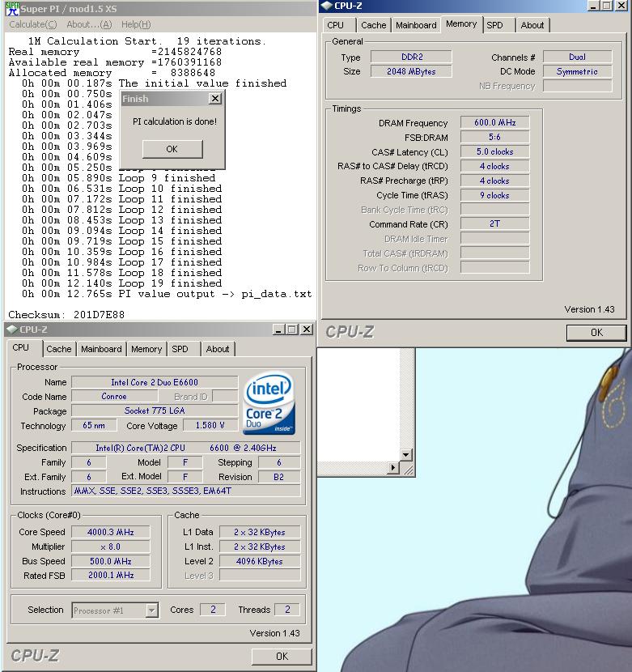Click the Package Socket 775 LGA field
632x672 pixels.
155,410
